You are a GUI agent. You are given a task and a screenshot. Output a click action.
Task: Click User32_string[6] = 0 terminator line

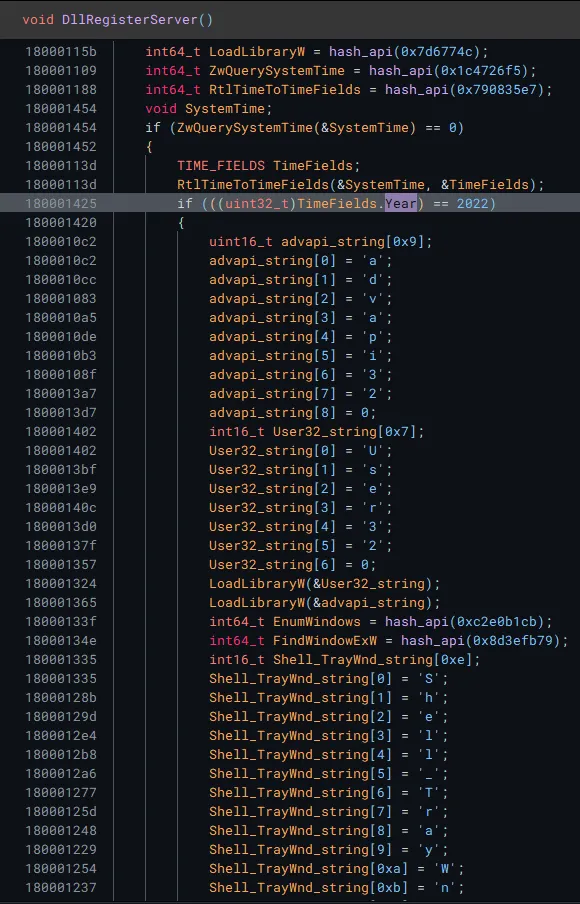[x=292, y=565]
